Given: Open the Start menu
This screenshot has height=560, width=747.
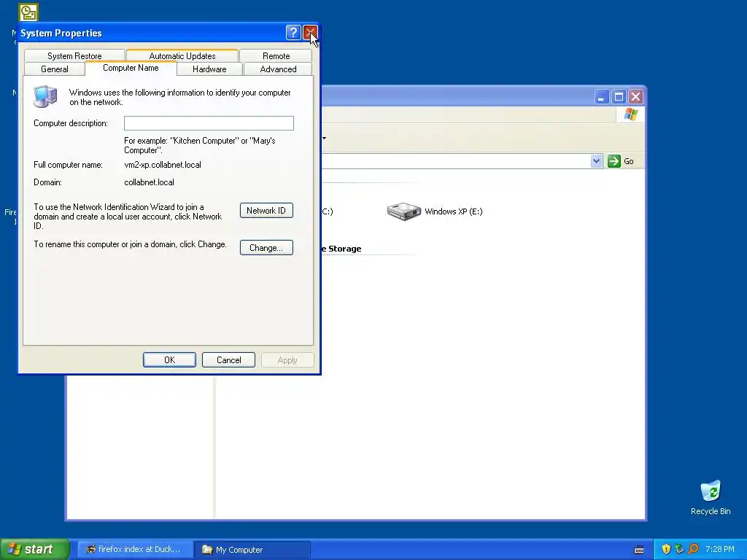Looking at the screenshot, I should tap(35, 549).
